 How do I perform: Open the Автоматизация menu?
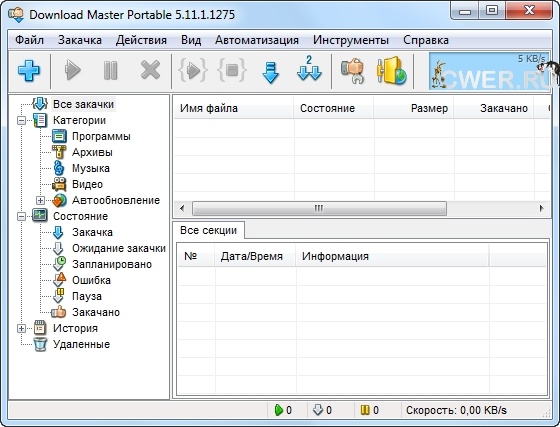(x=257, y=40)
